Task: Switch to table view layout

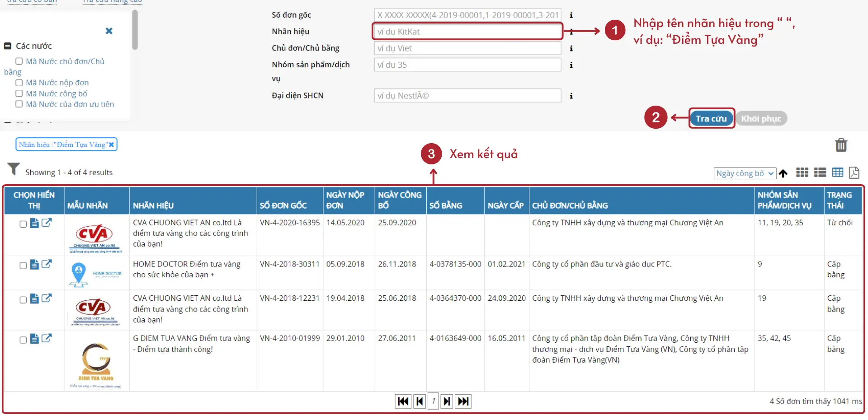Action: point(838,173)
